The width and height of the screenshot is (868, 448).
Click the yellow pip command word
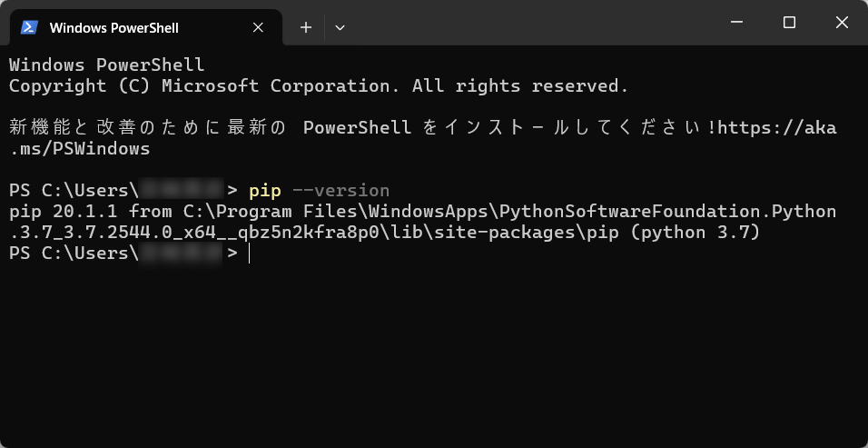point(265,191)
